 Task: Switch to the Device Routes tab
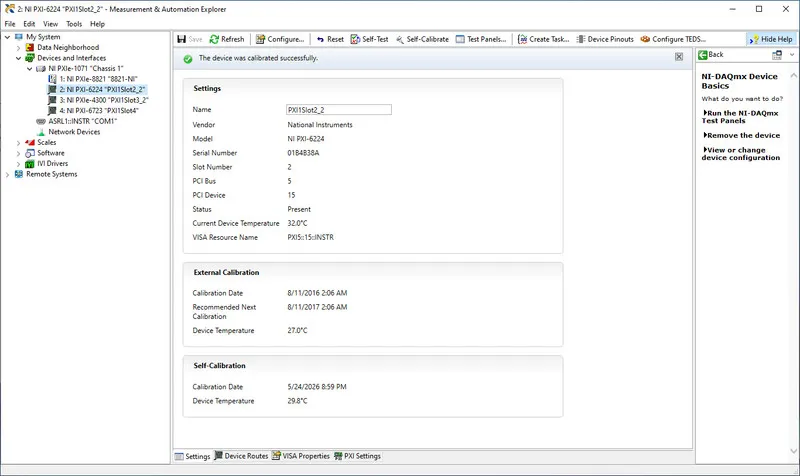[x=241, y=456]
